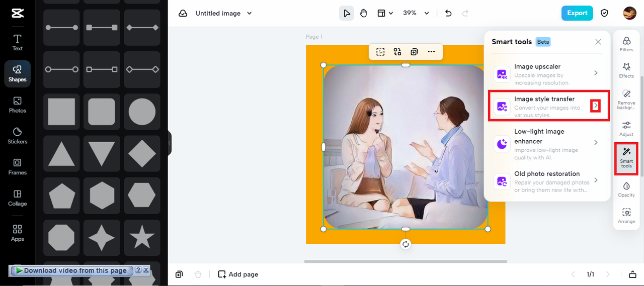Select the pointer select tool
The image size is (644, 286).
coord(347,13)
